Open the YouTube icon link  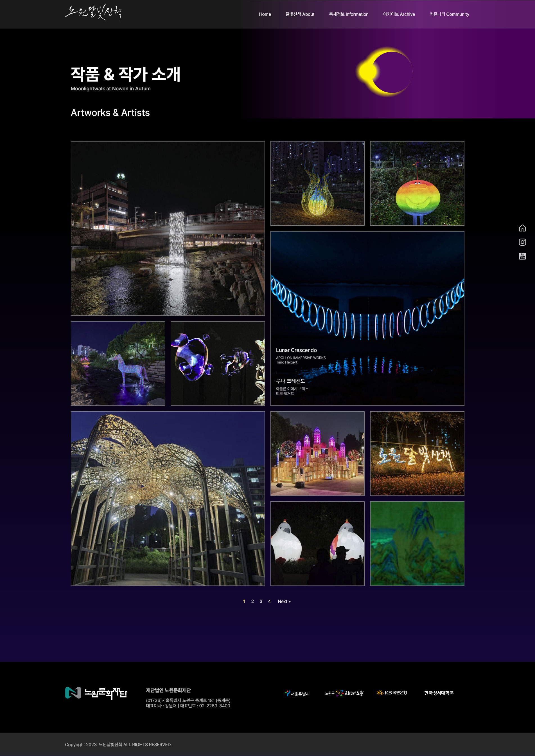522,256
